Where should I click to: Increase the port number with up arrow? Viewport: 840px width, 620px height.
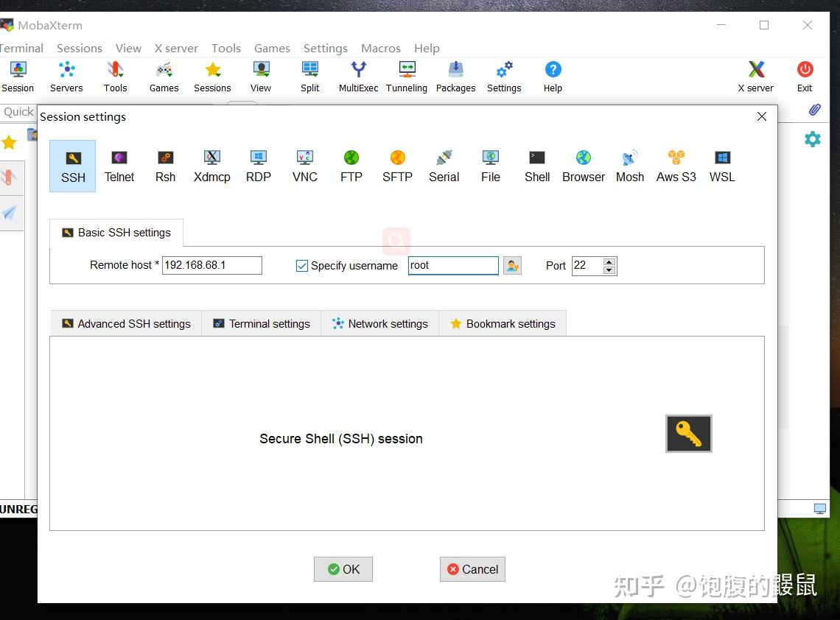(609, 262)
